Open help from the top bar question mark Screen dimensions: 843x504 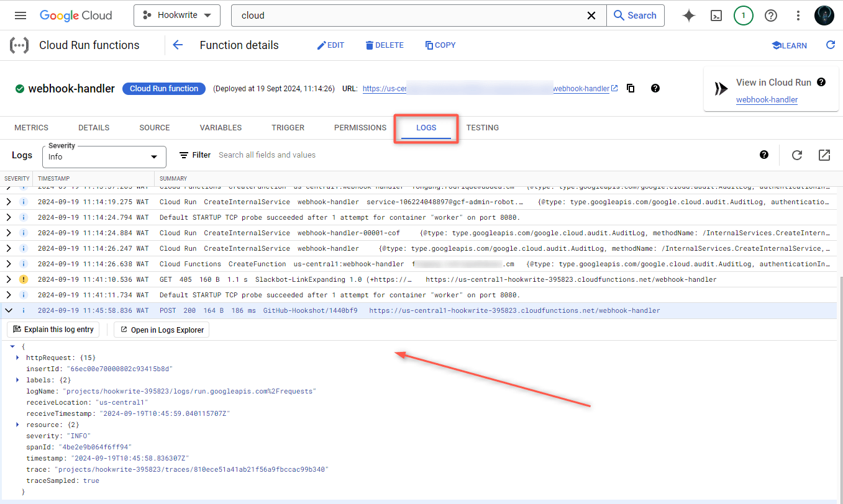coord(770,15)
